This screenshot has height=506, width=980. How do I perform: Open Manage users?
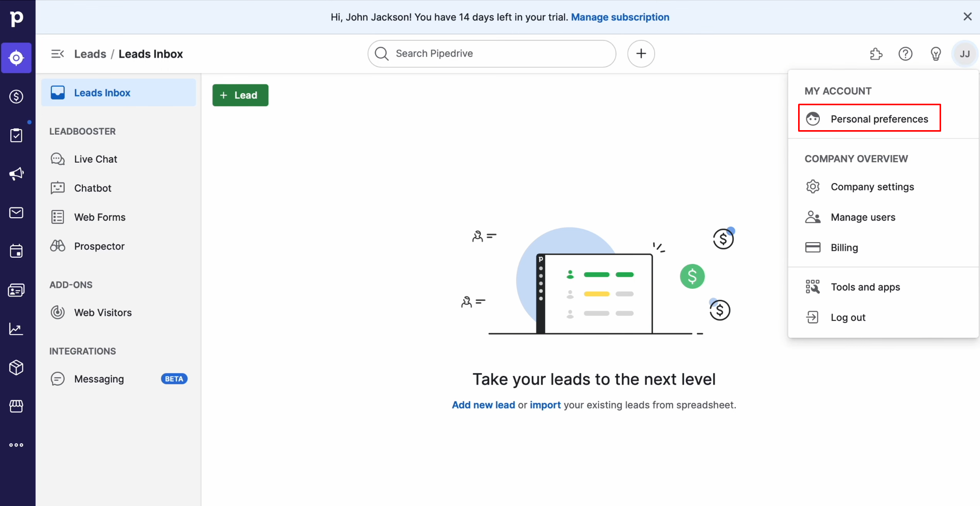click(863, 217)
